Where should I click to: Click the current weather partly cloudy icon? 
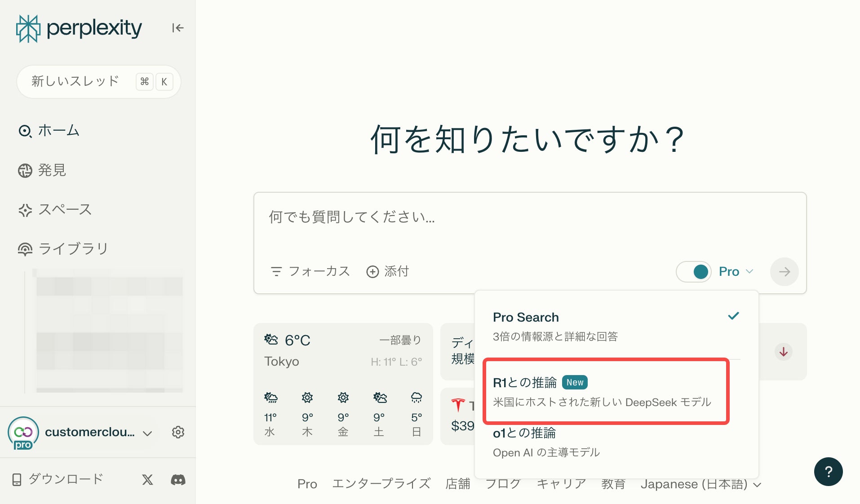click(x=271, y=339)
